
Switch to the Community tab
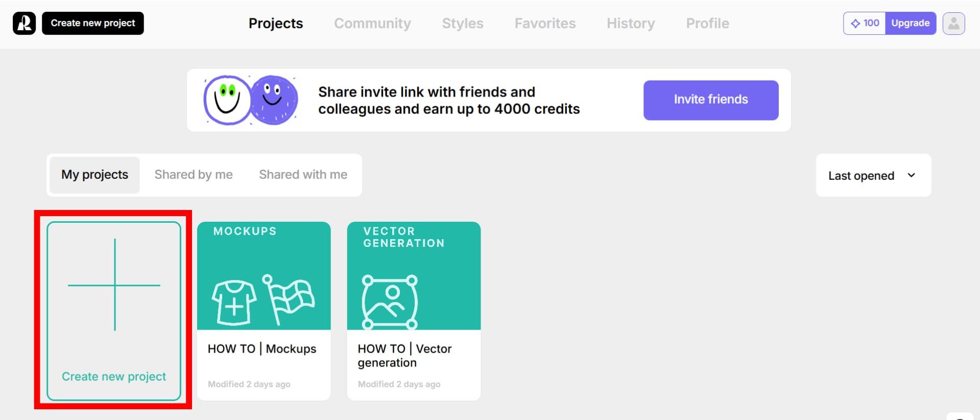click(x=372, y=24)
